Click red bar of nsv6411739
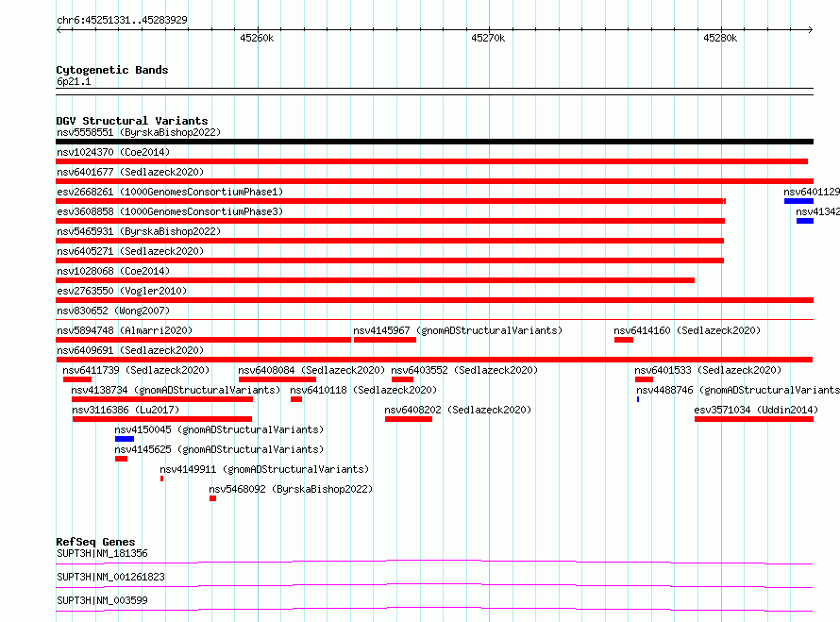The image size is (840, 622). tap(77, 379)
